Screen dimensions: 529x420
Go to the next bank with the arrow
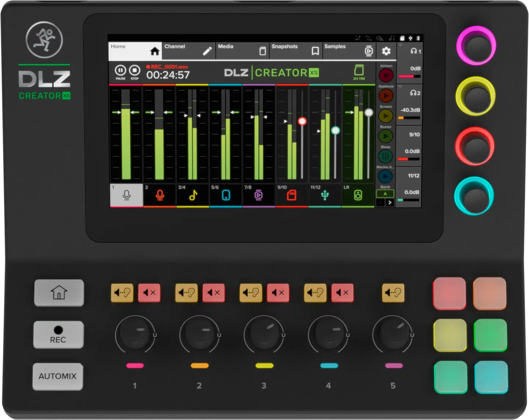click(390, 202)
